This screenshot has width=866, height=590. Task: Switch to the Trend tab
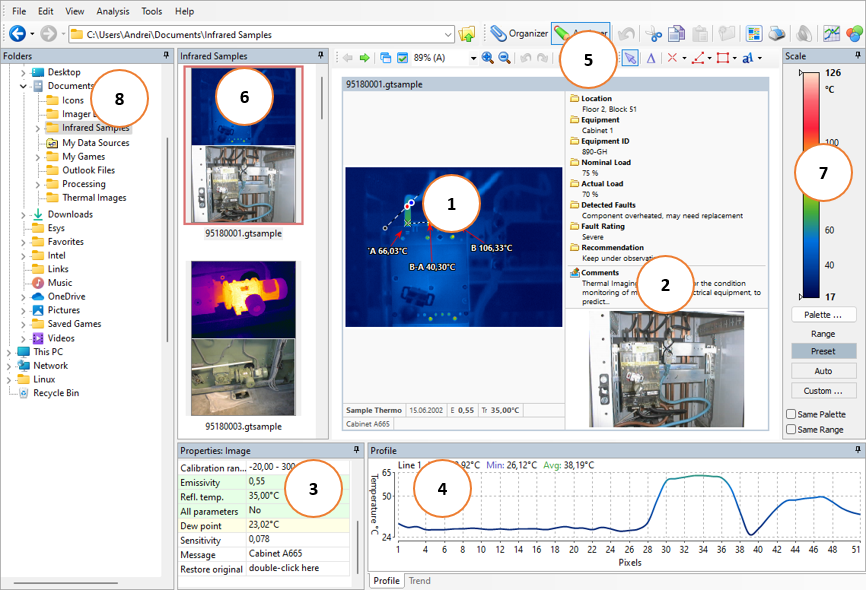[x=419, y=581]
